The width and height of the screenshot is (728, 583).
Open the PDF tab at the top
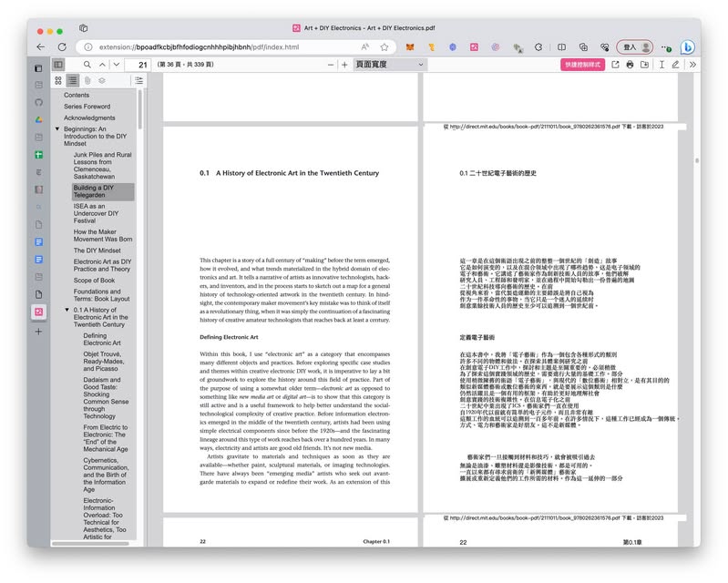pos(364,27)
